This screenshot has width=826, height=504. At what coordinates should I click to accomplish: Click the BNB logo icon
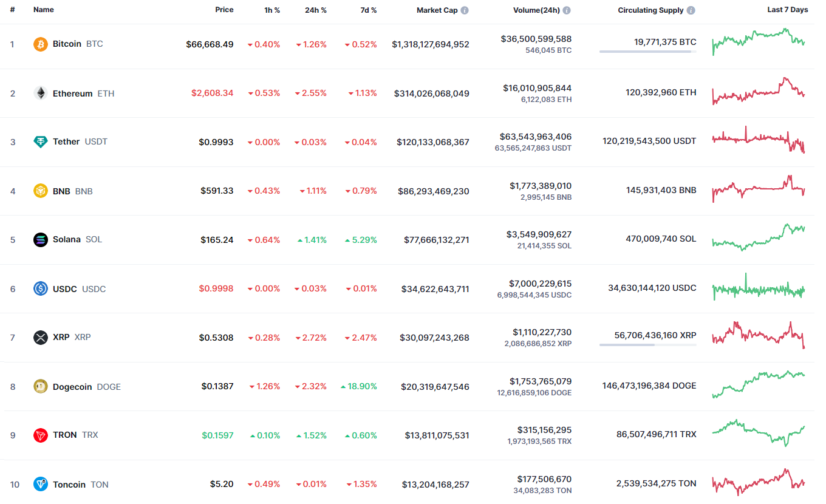(41, 191)
